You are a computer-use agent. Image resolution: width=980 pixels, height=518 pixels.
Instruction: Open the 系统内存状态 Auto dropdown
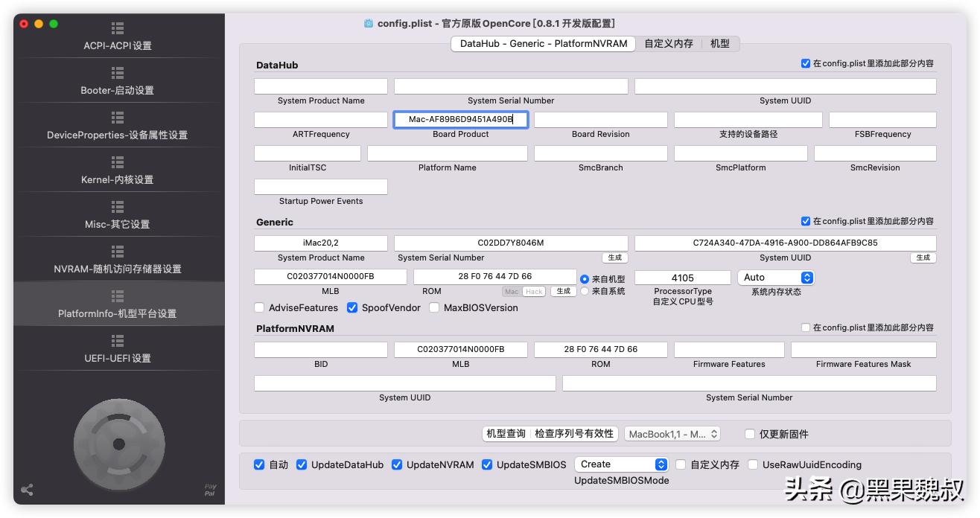point(776,276)
